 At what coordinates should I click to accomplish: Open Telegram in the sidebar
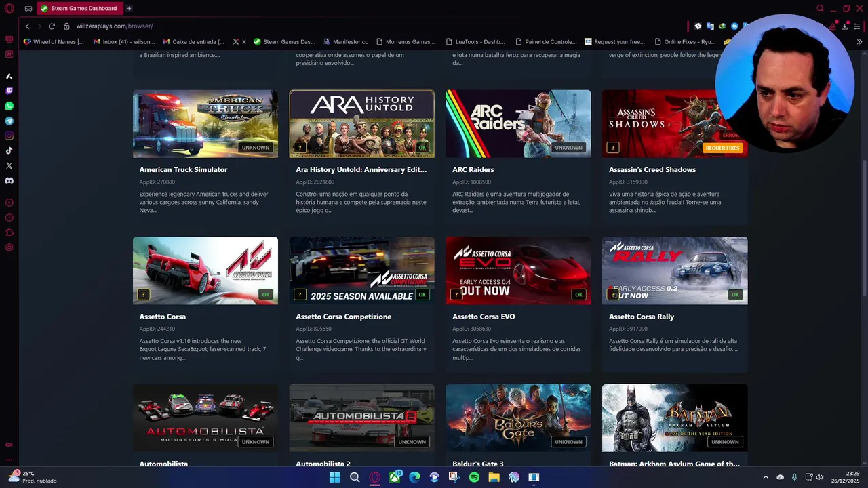tap(9, 121)
